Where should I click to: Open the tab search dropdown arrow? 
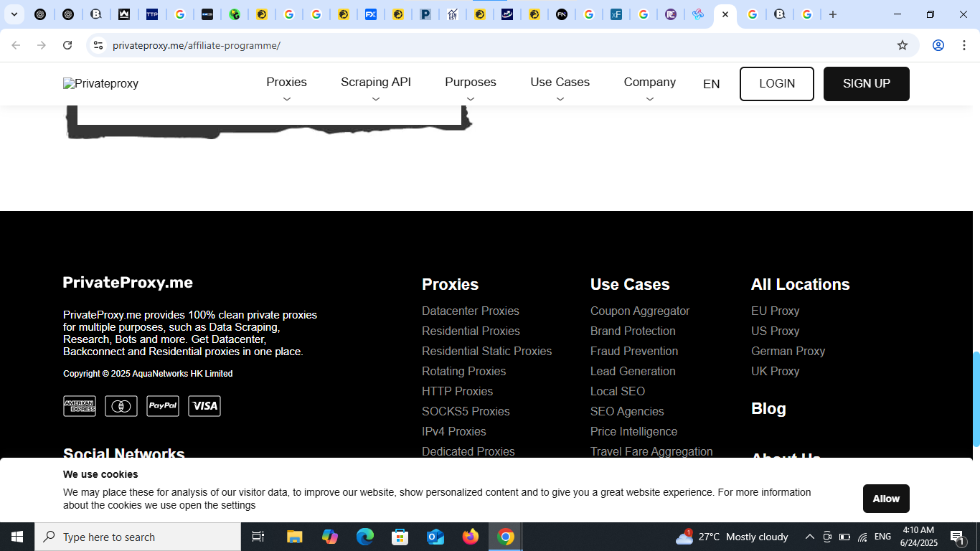pyautogui.click(x=14, y=14)
